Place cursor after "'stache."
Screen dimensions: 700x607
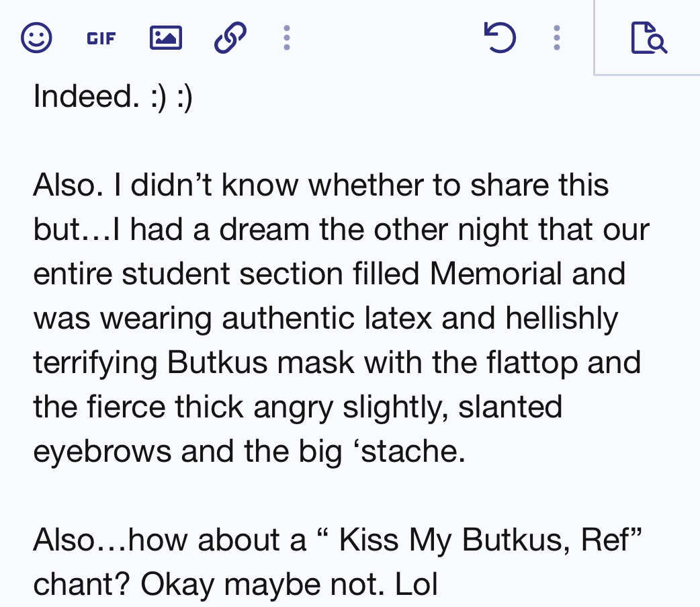(x=466, y=451)
